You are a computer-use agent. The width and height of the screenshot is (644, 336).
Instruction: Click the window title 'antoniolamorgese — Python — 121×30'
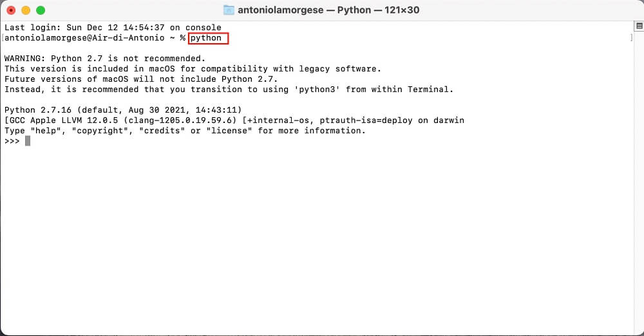(x=328, y=10)
